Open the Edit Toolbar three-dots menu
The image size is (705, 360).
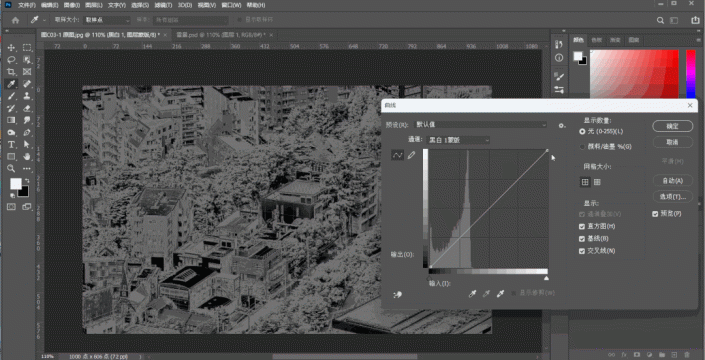pyautogui.click(x=27, y=169)
